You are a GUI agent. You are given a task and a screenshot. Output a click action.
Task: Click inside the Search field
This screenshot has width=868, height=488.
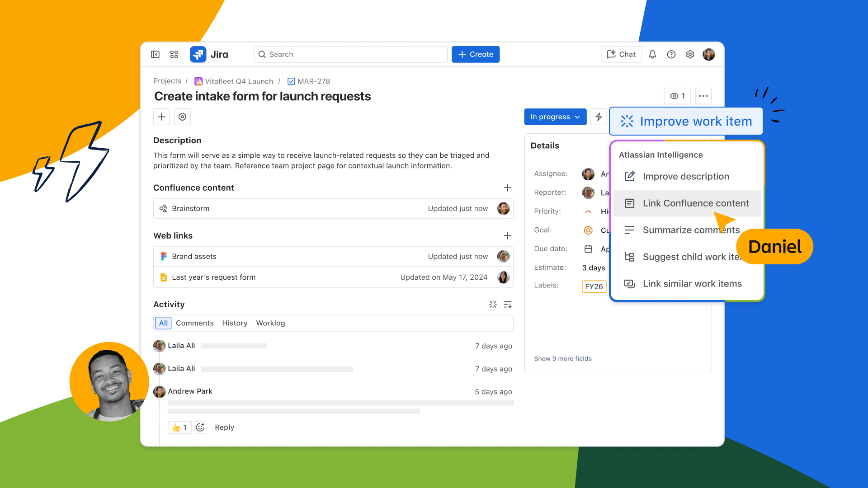click(x=350, y=54)
